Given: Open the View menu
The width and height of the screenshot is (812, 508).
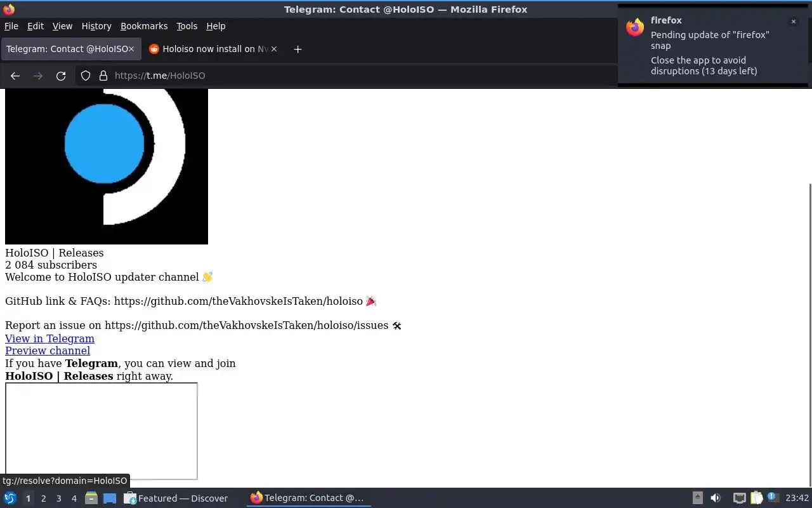Looking at the screenshot, I should (62, 26).
